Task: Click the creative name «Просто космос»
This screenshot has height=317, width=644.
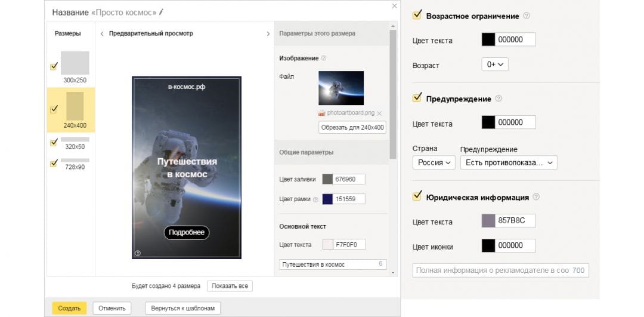Action: coord(123,13)
